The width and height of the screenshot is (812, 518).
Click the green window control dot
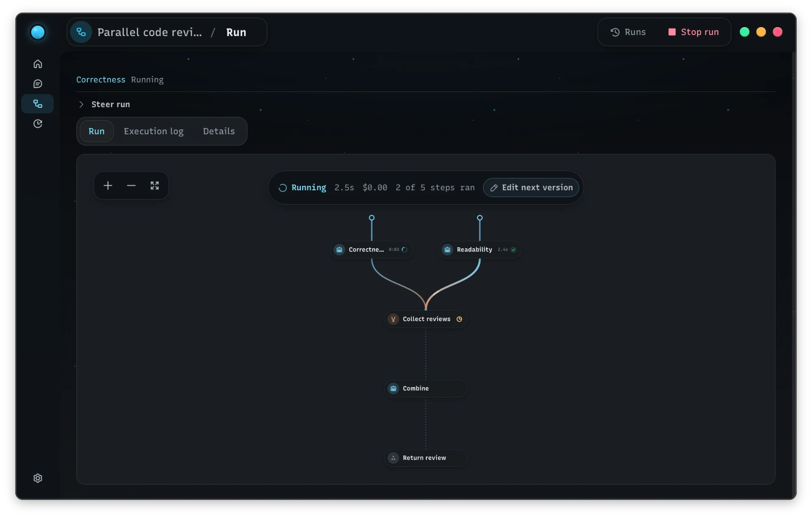click(x=745, y=32)
